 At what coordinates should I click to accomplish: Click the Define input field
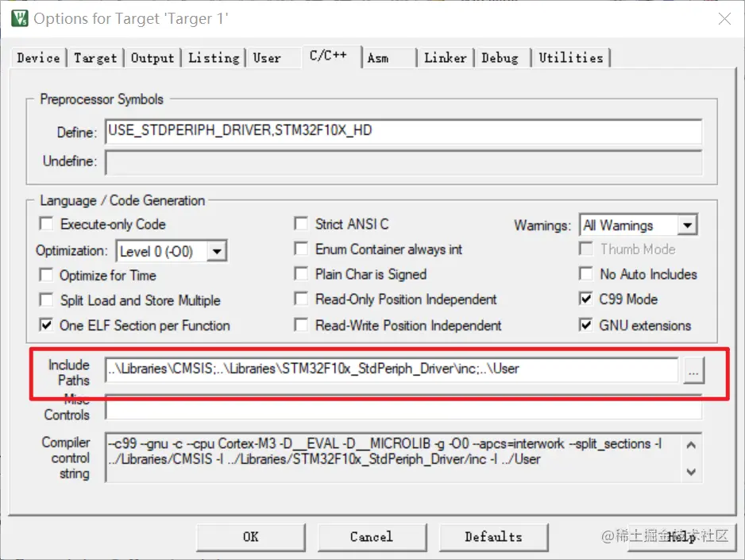click(403, 131)
